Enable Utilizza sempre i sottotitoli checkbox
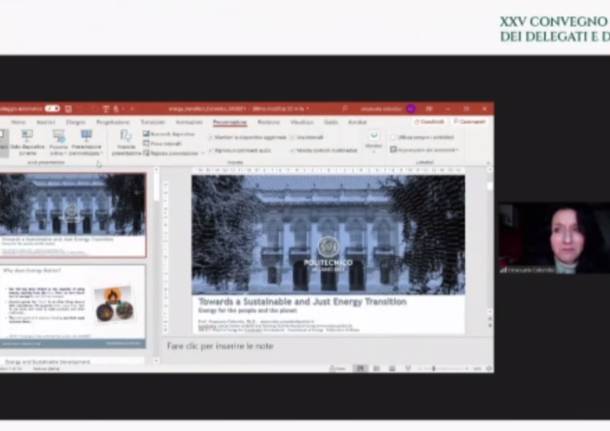This screenshot has height=431, width=610. tap(393, 137)
